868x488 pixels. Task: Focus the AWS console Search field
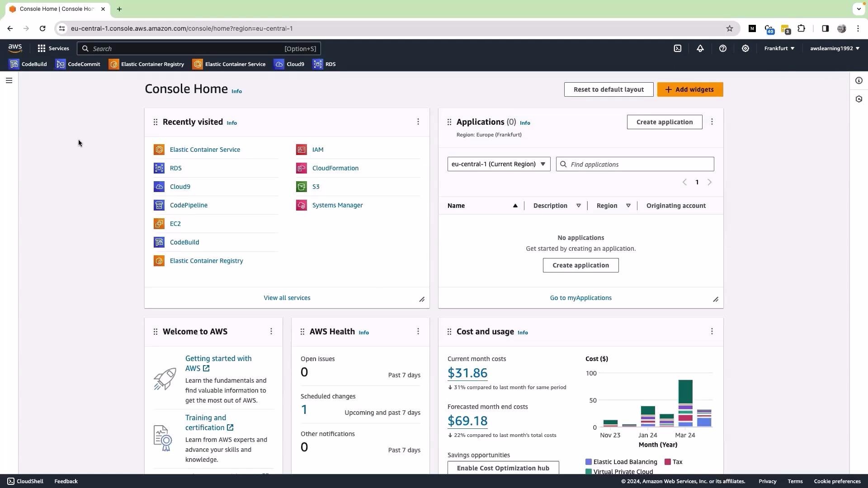[x=199, y=48]
